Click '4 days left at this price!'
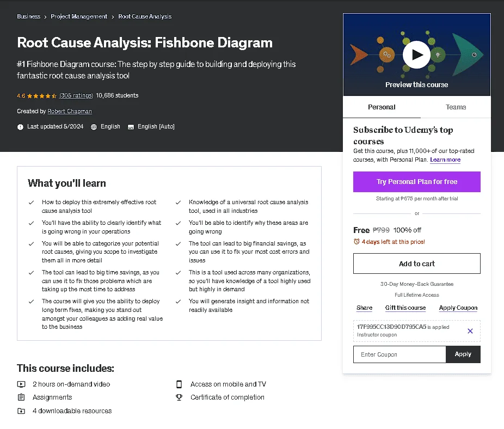 coord(393,242)
